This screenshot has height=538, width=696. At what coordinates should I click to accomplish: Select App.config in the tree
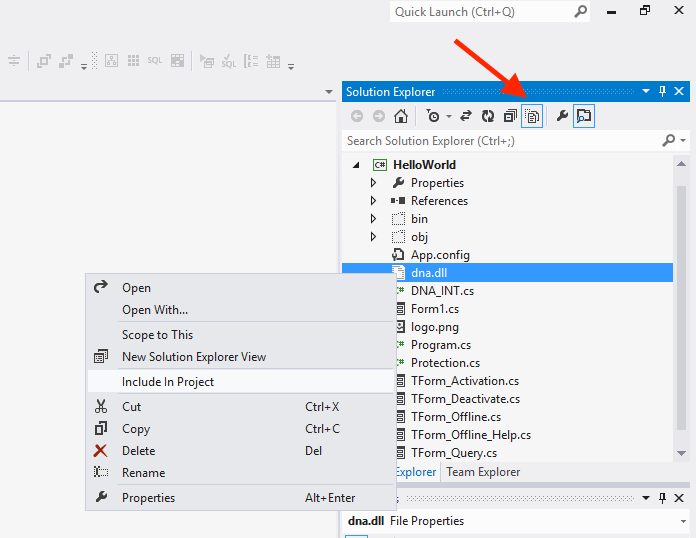440,255
